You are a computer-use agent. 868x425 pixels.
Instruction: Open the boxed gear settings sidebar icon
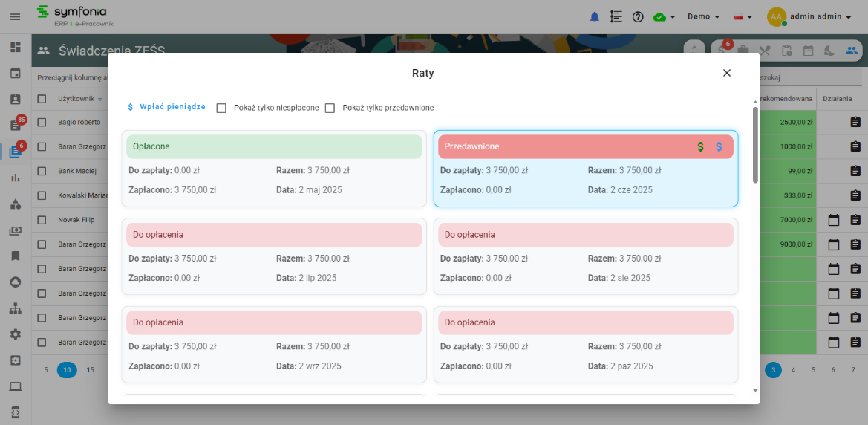[x=16, y=360]
